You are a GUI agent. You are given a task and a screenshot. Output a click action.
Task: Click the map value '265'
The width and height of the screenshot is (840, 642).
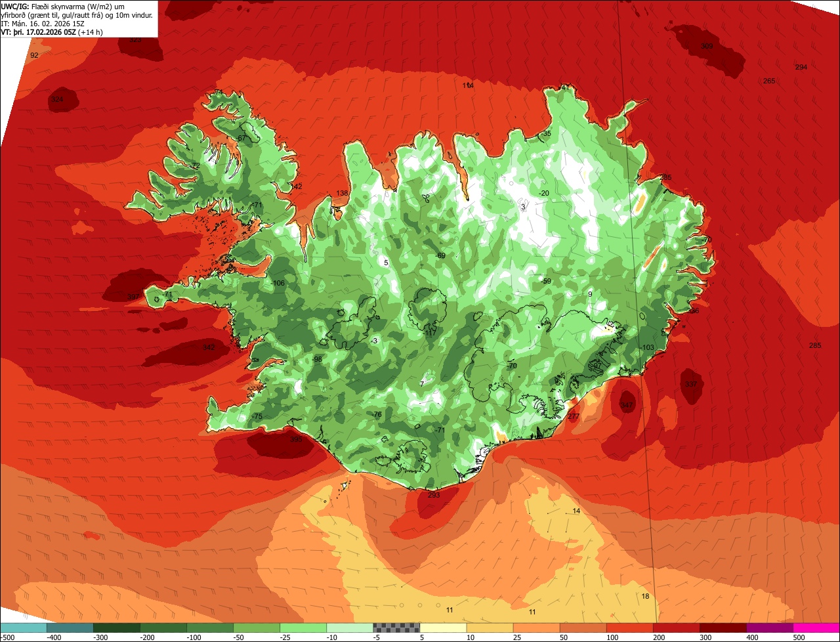[769, 81]
